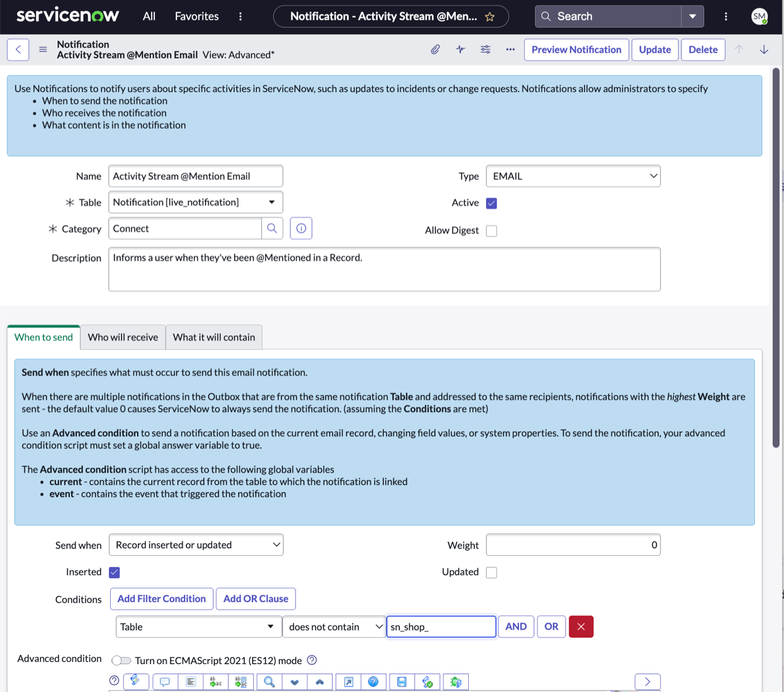Click the Replace icon in script toolbar
The height and width of the screenshot is (692, 784).
click(x=216, y=681)
